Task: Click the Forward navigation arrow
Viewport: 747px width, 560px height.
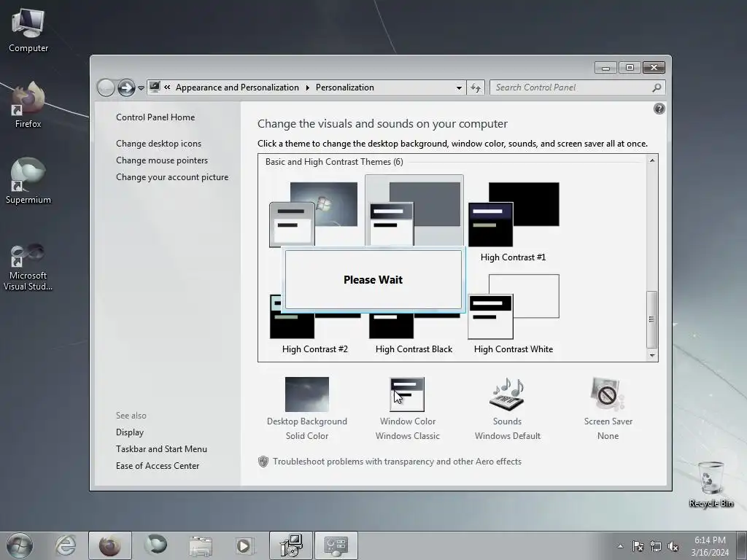Action: (126, 87)
